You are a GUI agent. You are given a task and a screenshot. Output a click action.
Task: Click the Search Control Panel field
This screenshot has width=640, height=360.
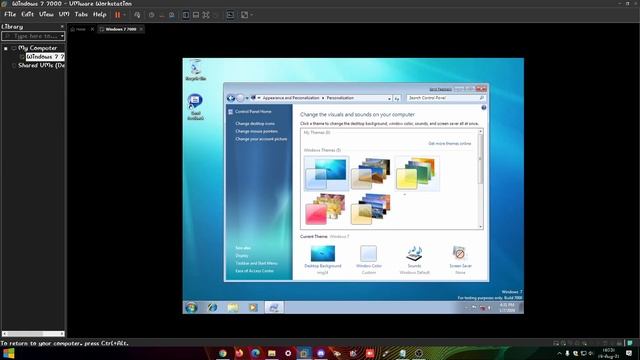446,98
